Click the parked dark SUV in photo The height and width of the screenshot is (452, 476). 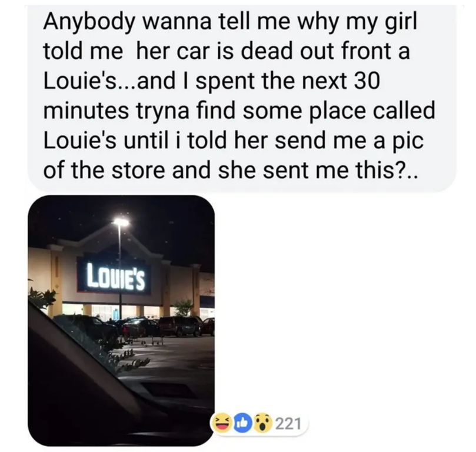(x=180, y=326)
